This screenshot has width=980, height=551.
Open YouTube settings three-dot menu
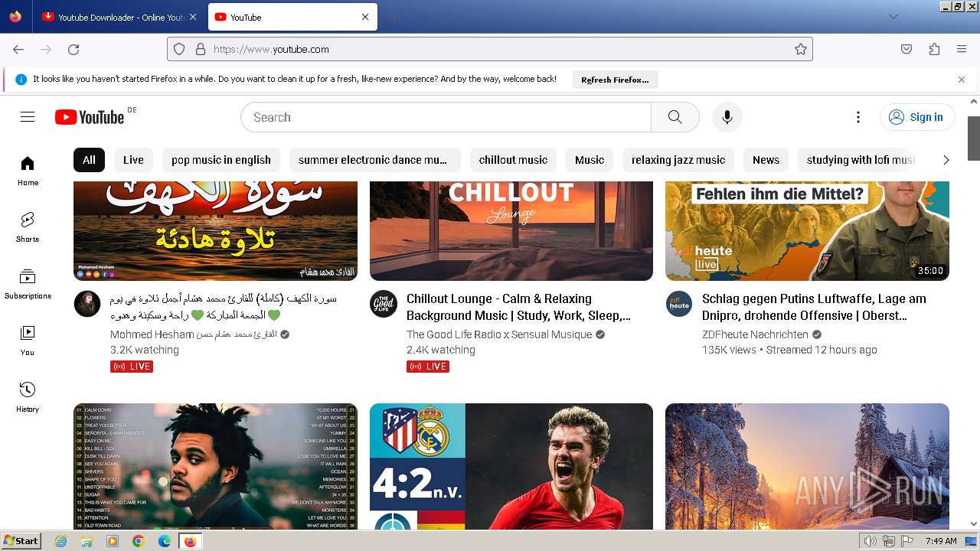pos(858,117)
